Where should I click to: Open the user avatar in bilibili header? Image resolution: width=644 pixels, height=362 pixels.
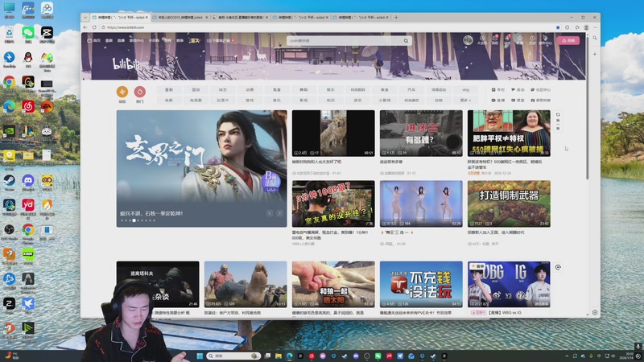tap(468, 39)
